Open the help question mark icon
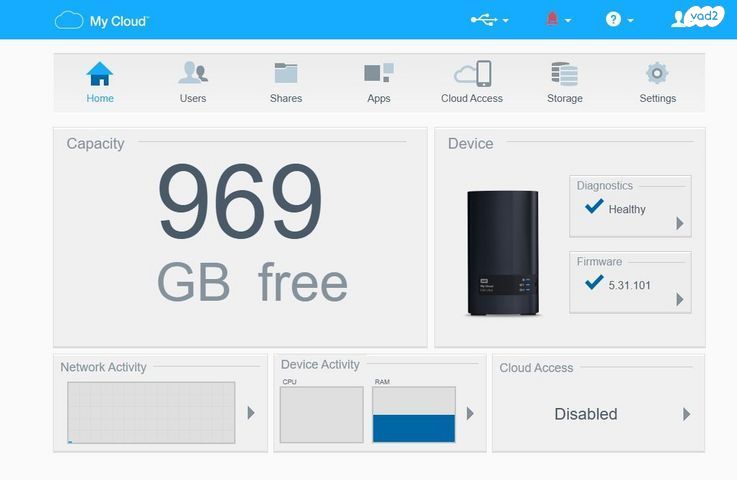The height and width of the screenshot is (480, 737). [x=613, y=19]
